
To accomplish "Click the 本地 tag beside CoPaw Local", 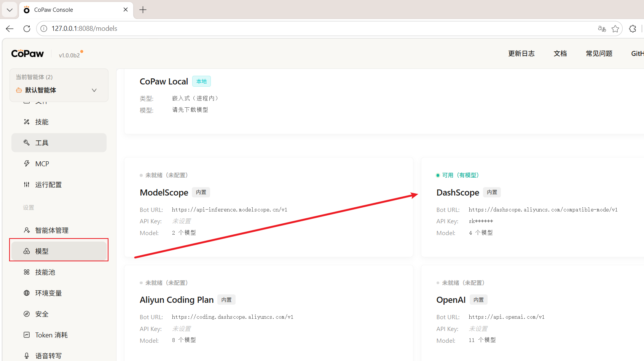I will tap(201, 81).
